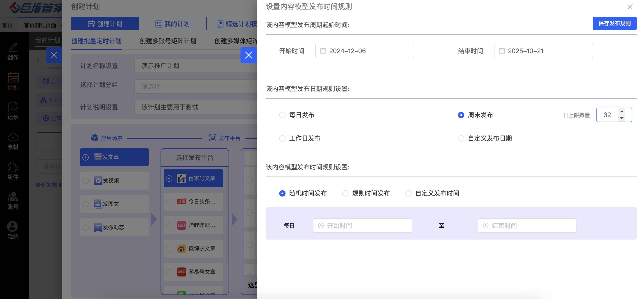The height and width of the screenshot is (299, 644).
Task: Click the blue X icon beside plan form
Action: pos(248,55)
